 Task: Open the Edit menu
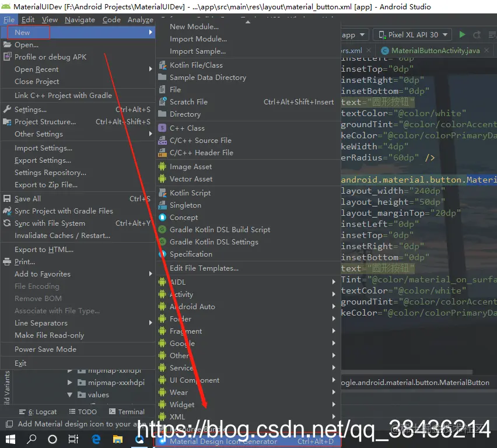coord(28,20)
